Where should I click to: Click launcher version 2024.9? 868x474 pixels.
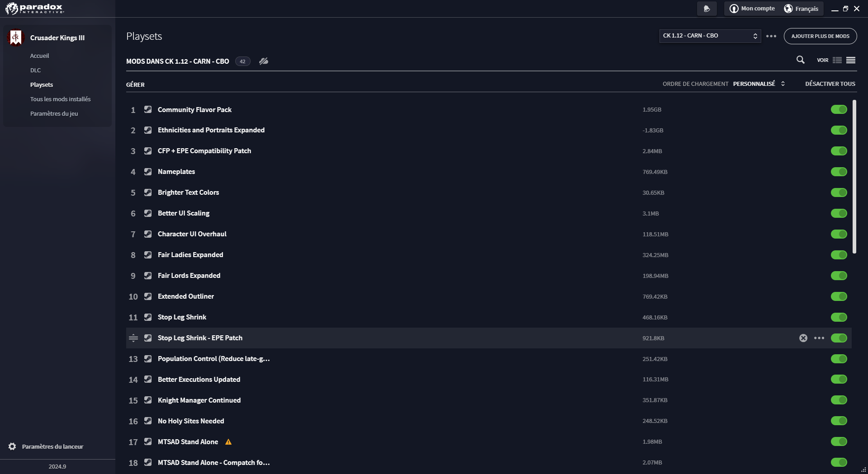(x=57, y=467)
